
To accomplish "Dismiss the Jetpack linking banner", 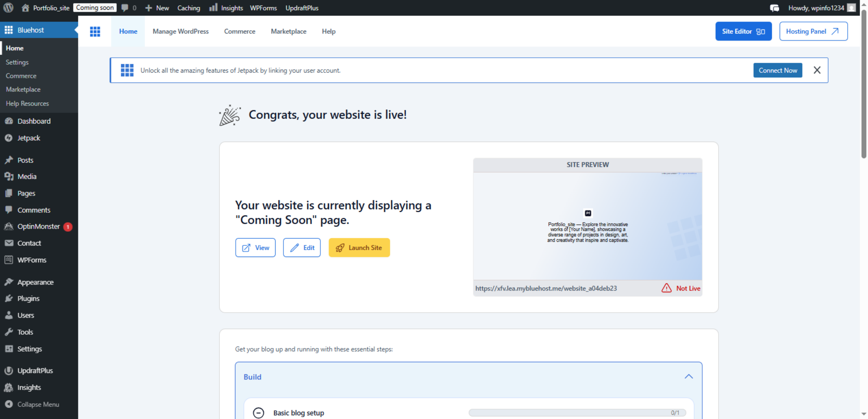I will [x=817, y=70].
